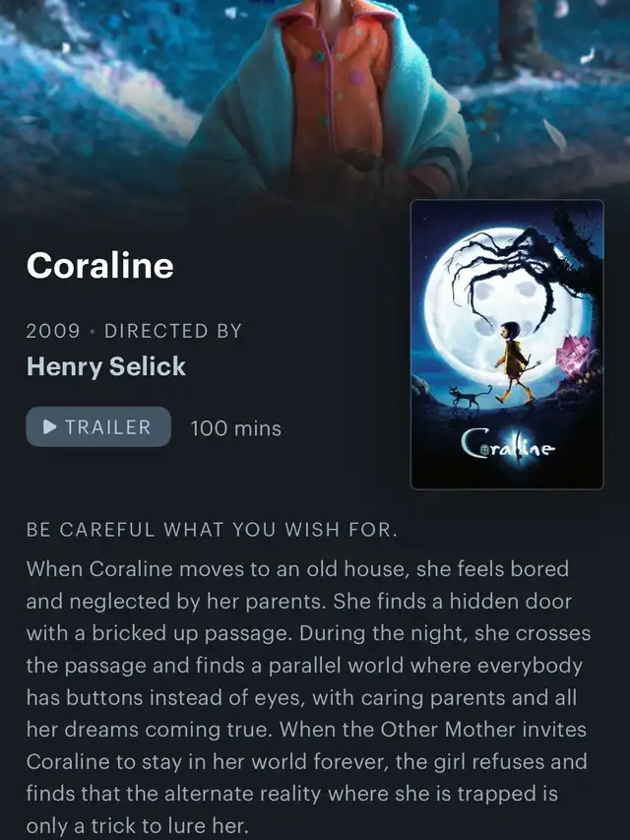Click the Coraline logo on poster
630x840 pixels.
tap(507, 443)
